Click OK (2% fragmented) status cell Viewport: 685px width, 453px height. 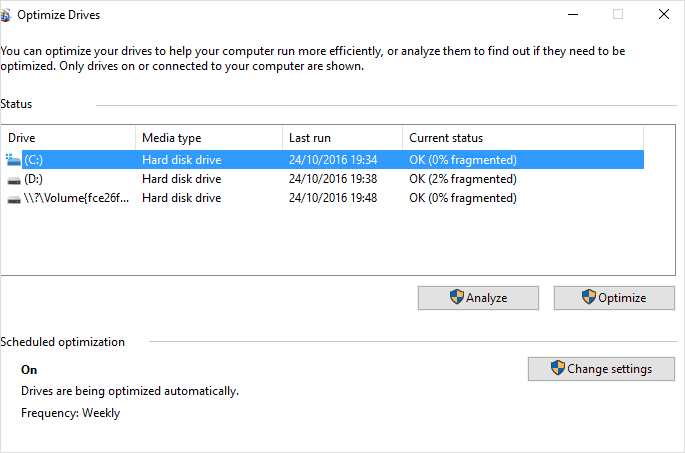[x=463, y=179]
